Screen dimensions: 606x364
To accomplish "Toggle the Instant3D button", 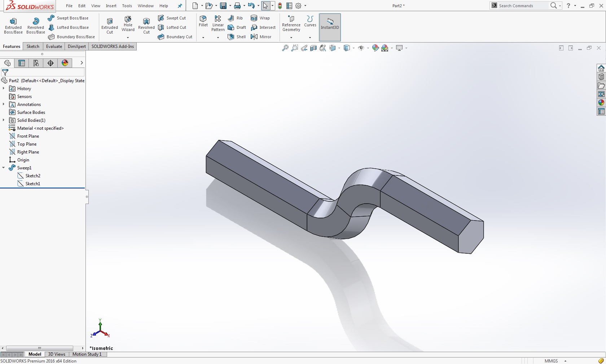I will [x=330, y=25].
